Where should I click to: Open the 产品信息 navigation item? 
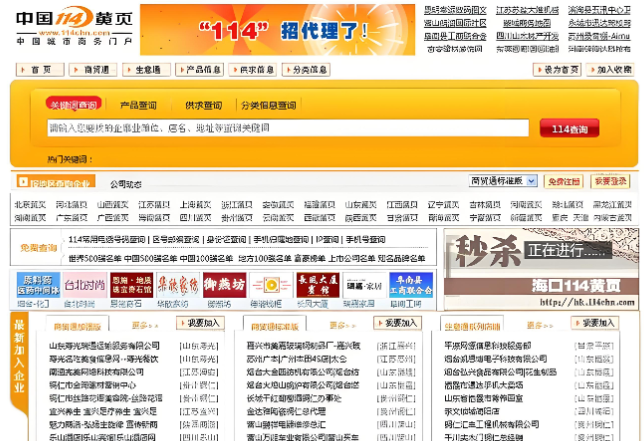(199, 70)
